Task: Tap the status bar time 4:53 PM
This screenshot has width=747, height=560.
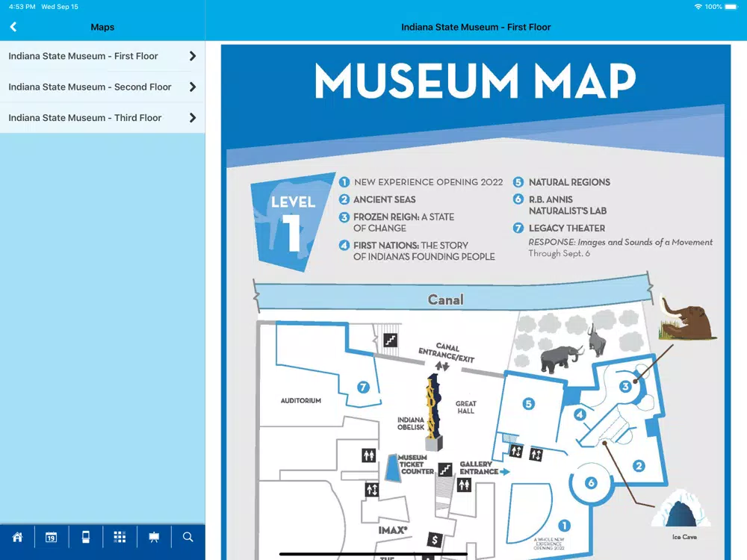Action: pos(22,7)
